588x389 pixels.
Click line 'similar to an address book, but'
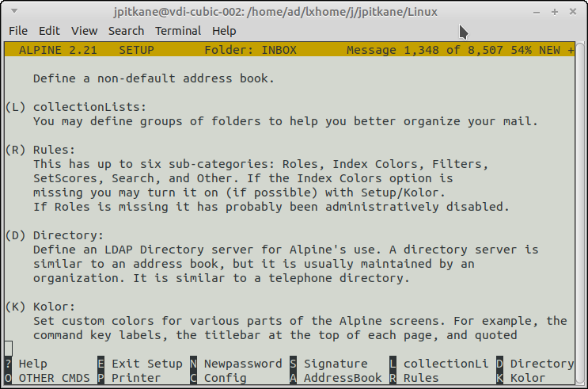point(253,264)
